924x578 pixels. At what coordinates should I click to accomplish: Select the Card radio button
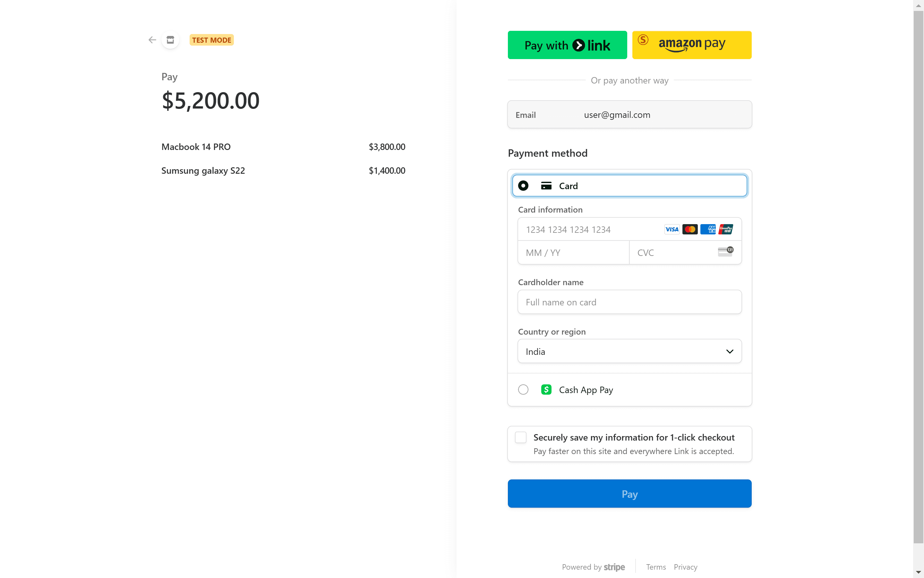(x=523, y=186)
